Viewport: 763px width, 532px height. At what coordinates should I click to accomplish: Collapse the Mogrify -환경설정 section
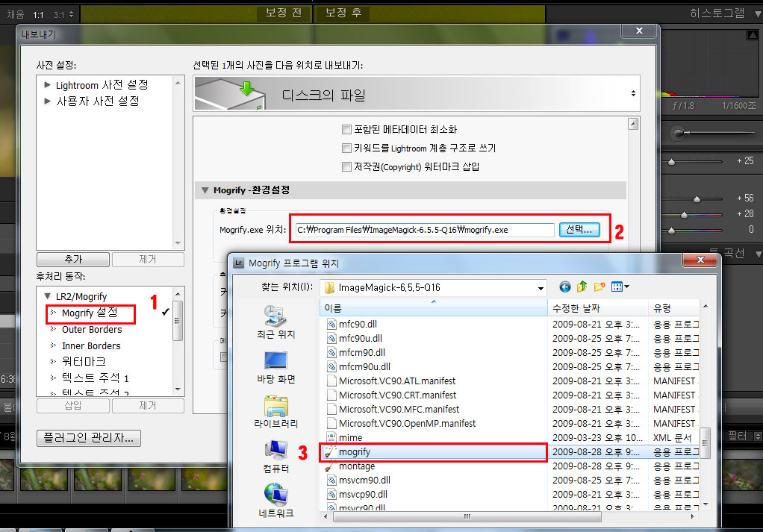coord(205,190)
